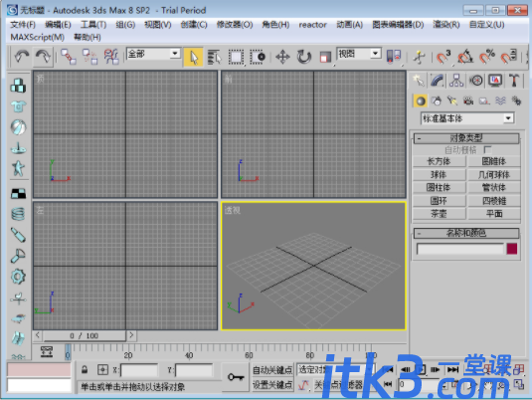Click the X coordinate input field
This screenshot has height=400, width=532.
139,370
